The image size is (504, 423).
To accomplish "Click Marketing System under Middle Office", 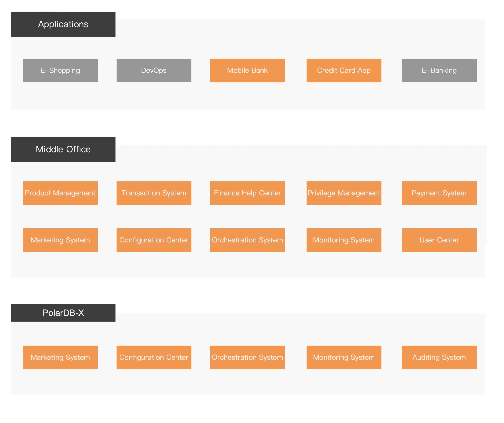I will 60,240.
